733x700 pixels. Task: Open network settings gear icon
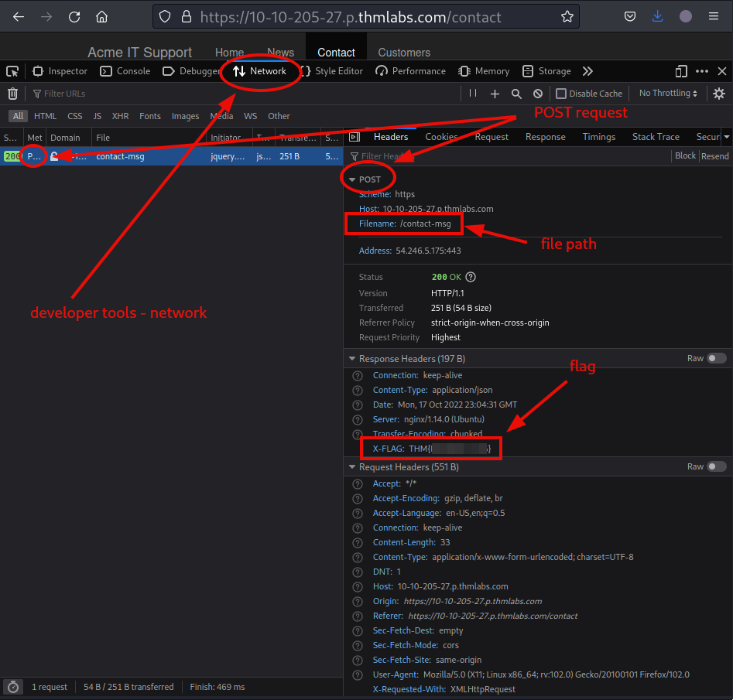(719, 94)
